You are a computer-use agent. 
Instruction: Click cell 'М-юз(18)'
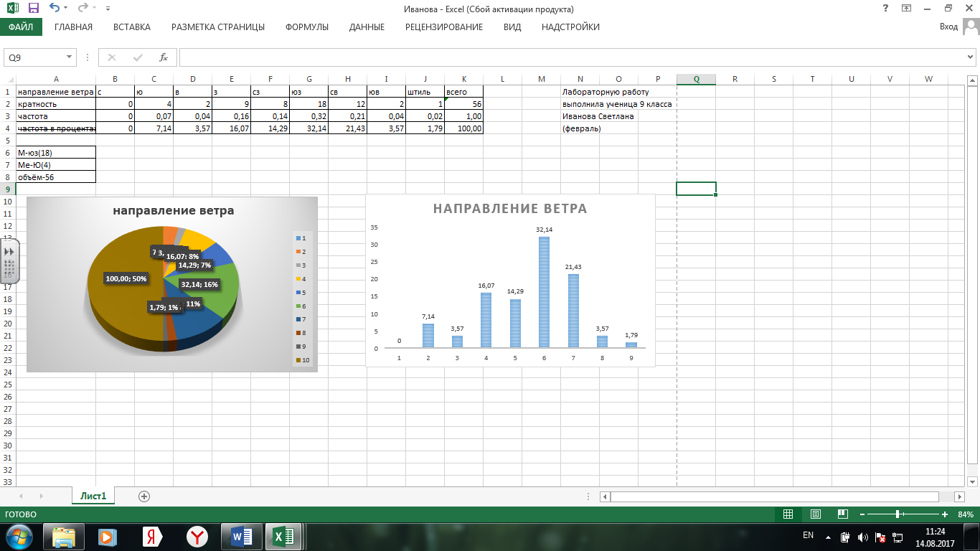(56, 153)
